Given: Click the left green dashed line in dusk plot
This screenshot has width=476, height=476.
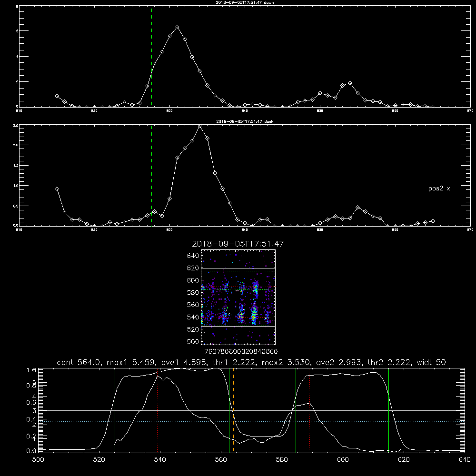Looking at the screenshot, I should [x=151, y=175].
